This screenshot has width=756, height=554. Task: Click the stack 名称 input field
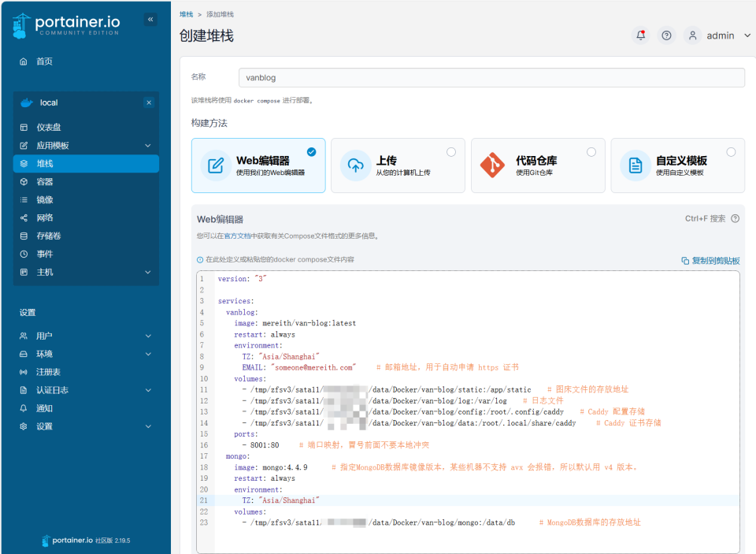(x=491, y=77)
